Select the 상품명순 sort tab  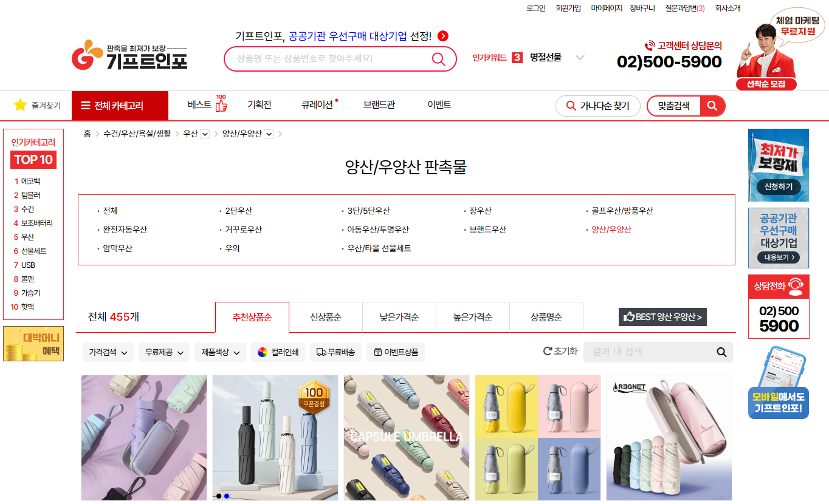[x=546, y=317]
